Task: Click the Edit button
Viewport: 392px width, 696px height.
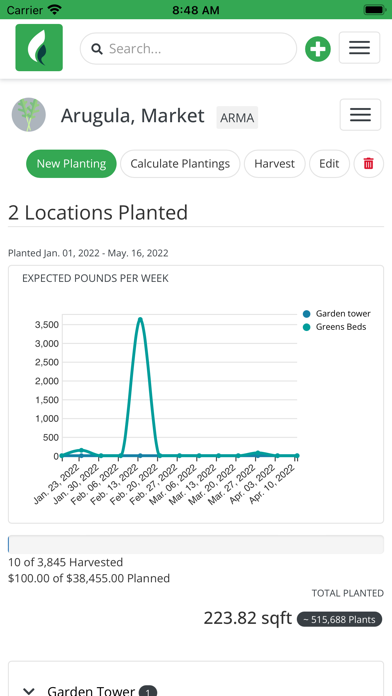Action: [x=329, y=164]
